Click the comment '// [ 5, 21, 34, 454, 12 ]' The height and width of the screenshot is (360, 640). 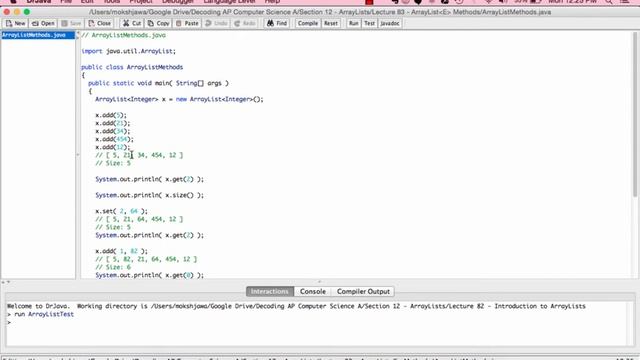[139, 155]
